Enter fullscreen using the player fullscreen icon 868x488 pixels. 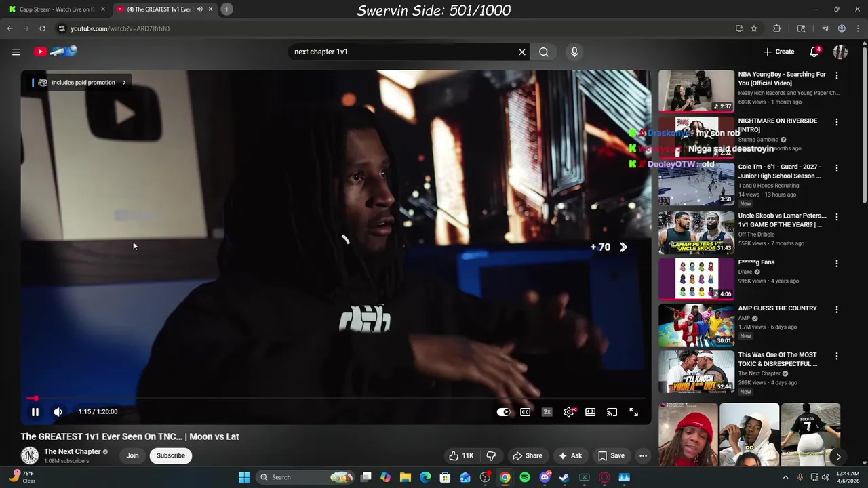coord(634,412)
